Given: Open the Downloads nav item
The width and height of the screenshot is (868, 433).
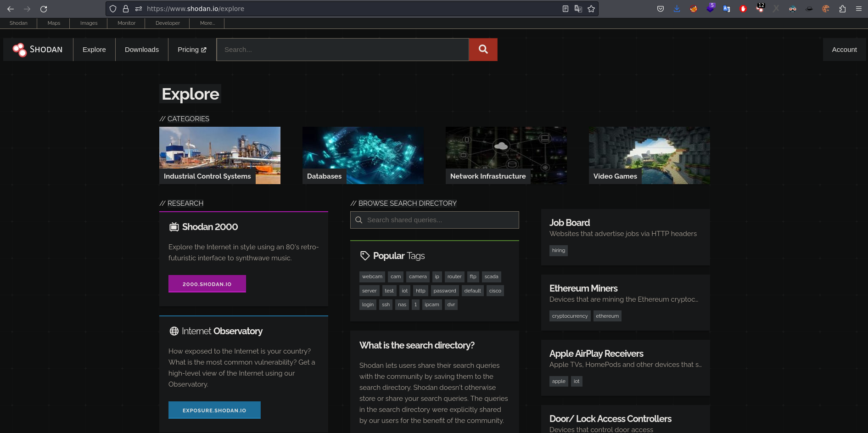Looking at the screenshot, I should pyautogui.click(x=142, y=50).
